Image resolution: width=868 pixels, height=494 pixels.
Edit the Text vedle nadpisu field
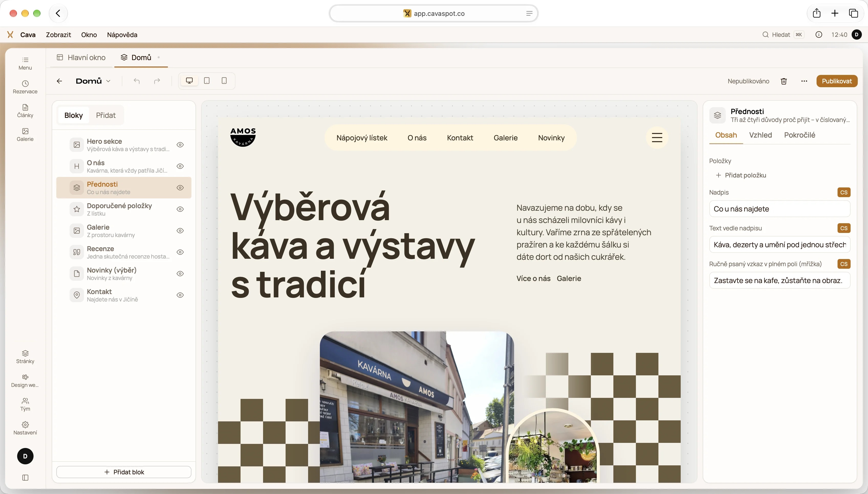(x=780, y=245)
